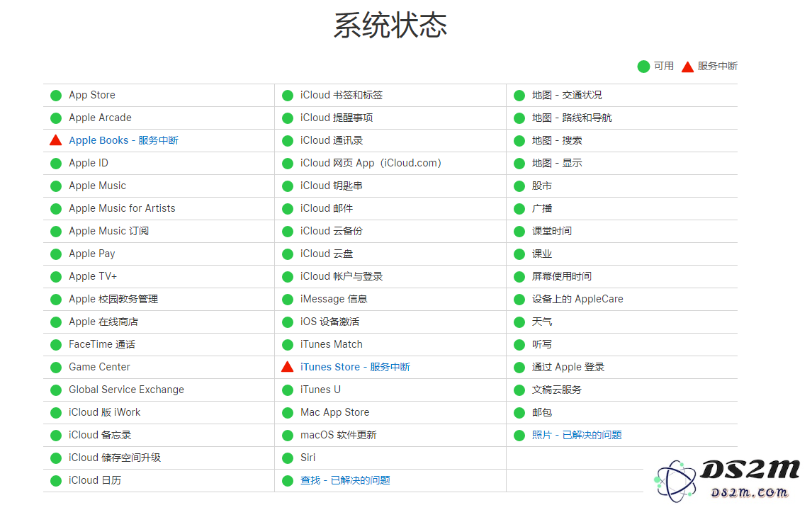Click the green status dot beside iCloud 云盘

pos(288,254)
